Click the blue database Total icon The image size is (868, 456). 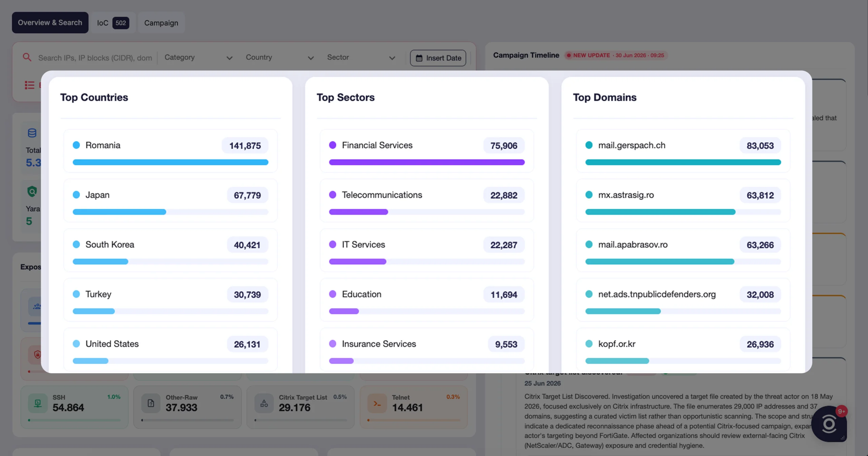point(32,133)
